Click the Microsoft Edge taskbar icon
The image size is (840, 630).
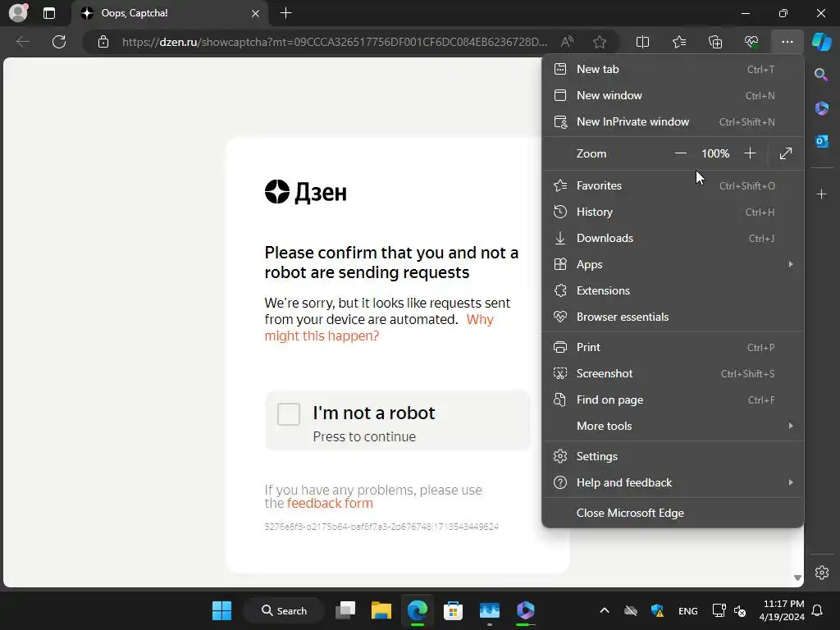click(x=418, y=610)
